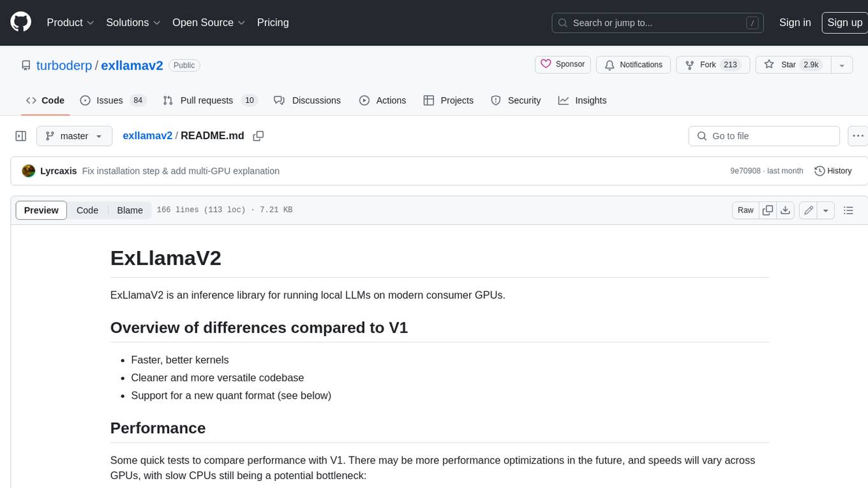Click the Overview of differences heading
Screen dimensions: 868x488
[259, 328]
